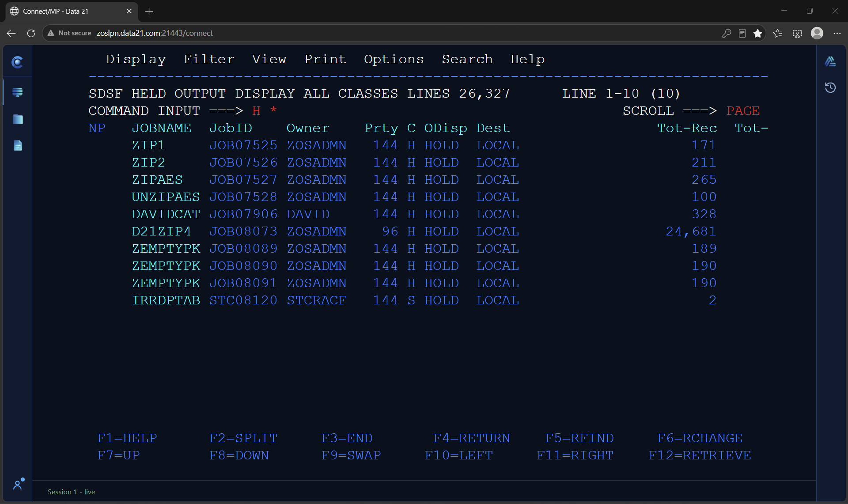The height and width of the screenshot is (504, 848).
Task: Open the history clock icon on right panel
Action: 830,87
